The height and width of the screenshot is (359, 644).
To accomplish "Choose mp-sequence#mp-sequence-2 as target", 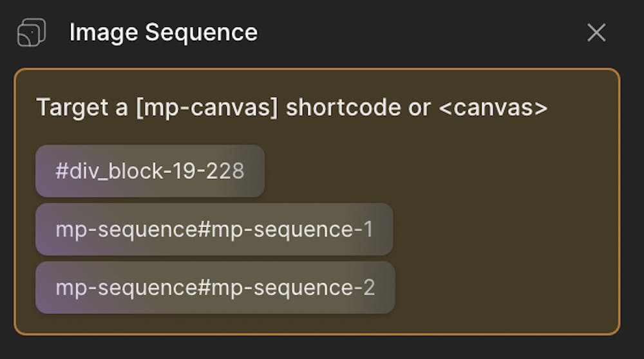I will pyautogui.click(x=215, y=288).
